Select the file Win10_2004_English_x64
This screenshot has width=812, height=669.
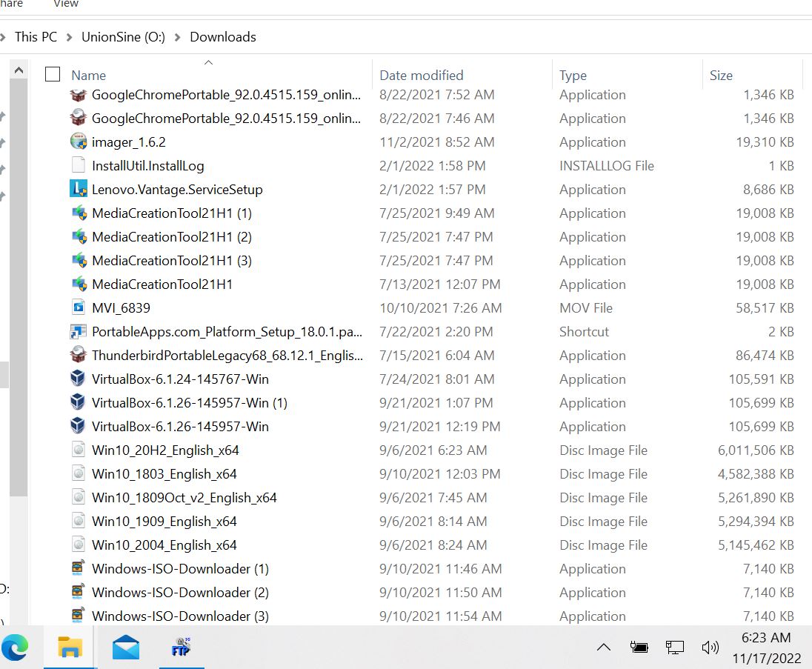164,545
